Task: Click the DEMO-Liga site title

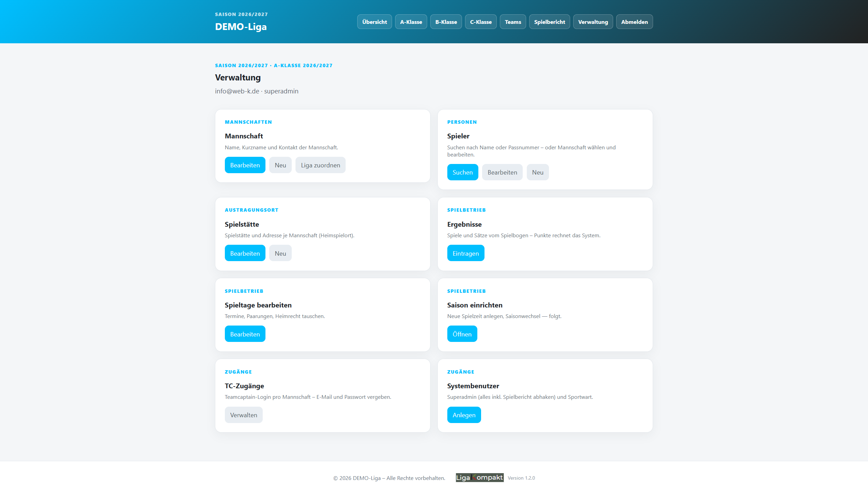Action: [241, 27]
